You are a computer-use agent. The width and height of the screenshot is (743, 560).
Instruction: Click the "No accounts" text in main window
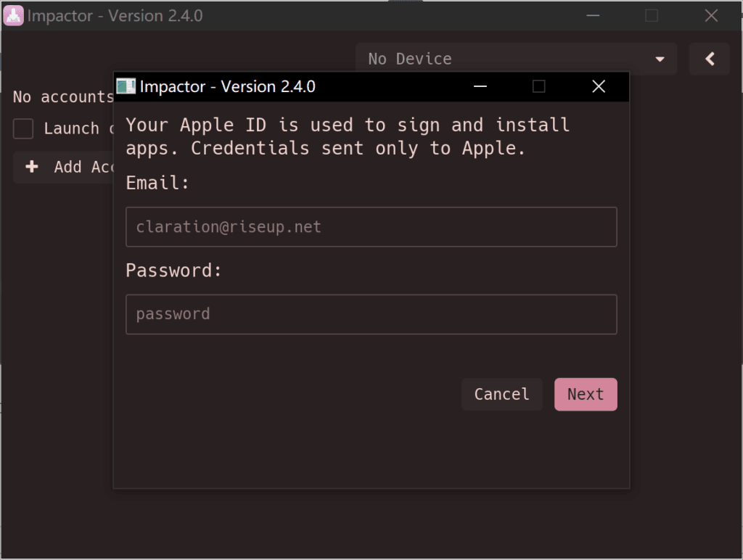(x=63, y=96)
